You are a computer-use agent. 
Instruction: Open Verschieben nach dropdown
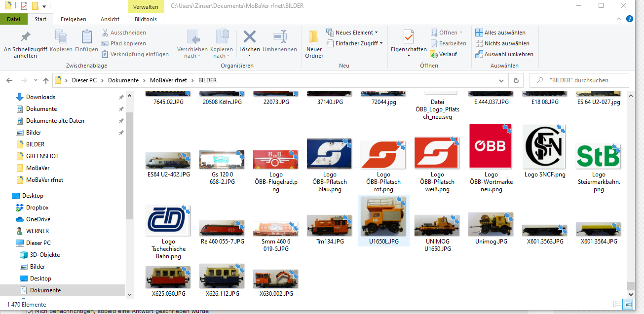192,44
